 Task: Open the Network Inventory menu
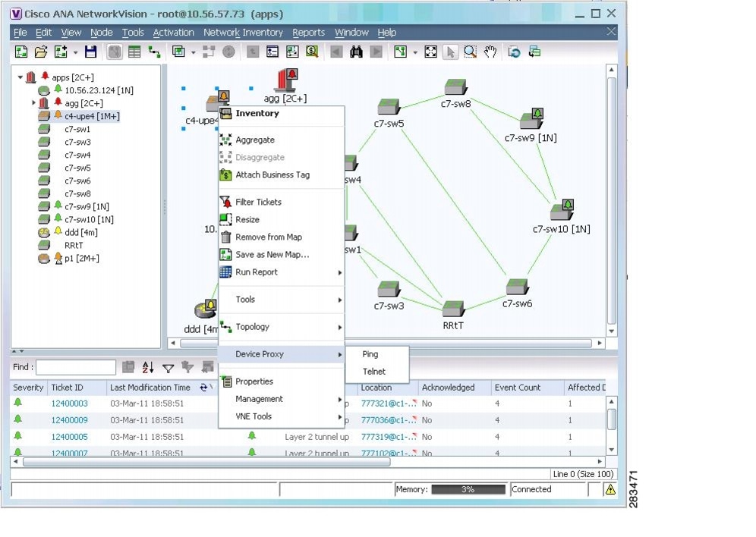pyautogui.click(x=243, y=32)
